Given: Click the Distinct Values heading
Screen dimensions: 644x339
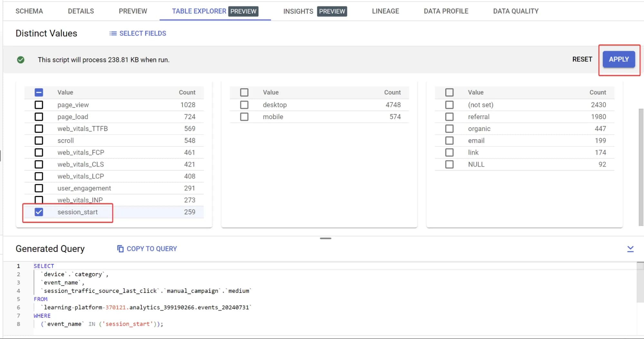Looking at the screenshot, I should coord(46,33).
